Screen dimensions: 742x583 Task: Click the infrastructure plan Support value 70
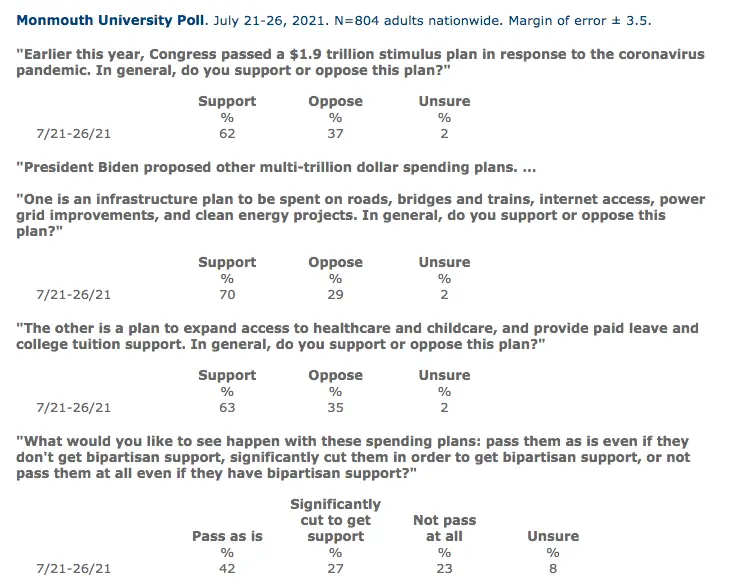tap(227, 294)
